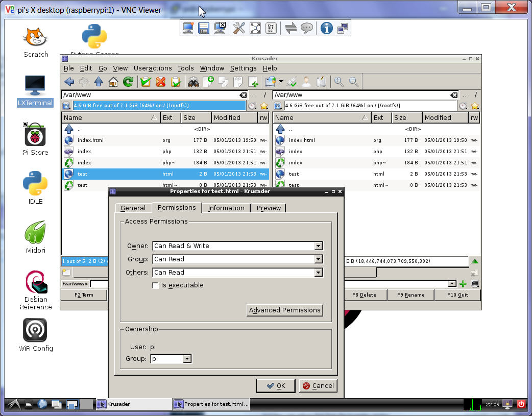Switch to the General tab
The width and height of the screenshot is (532, 416).
point(133,208)
